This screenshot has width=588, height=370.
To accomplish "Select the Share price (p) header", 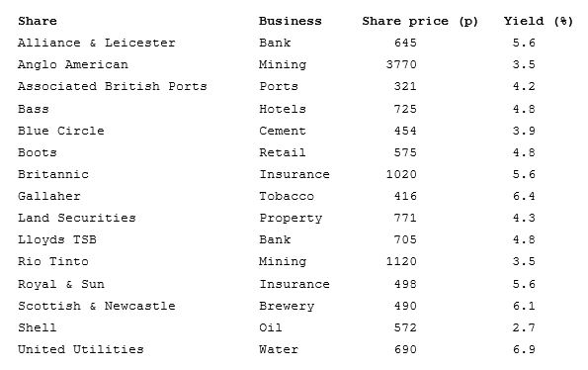I will 420,22.
